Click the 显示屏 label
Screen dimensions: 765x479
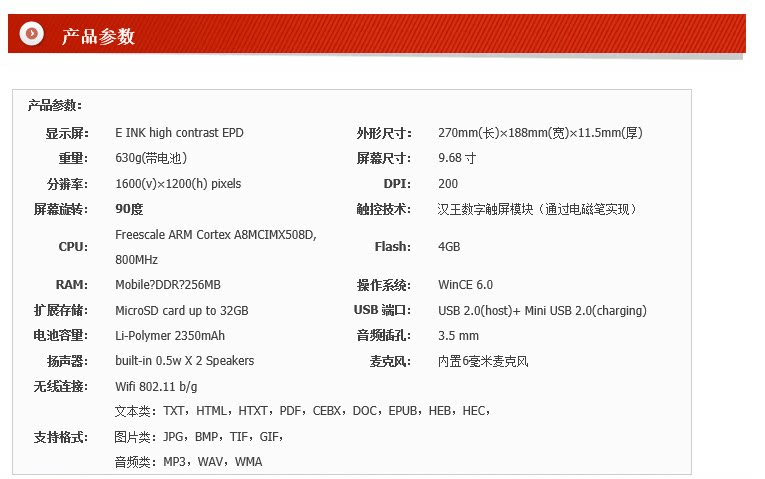pos(67,133)
